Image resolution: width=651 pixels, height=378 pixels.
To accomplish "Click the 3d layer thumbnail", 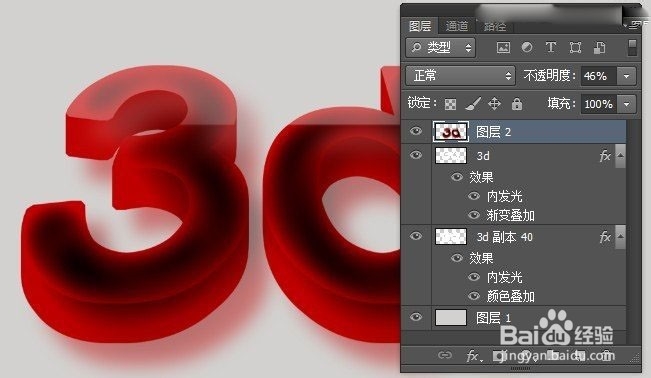I will click(x=451, y=155).
